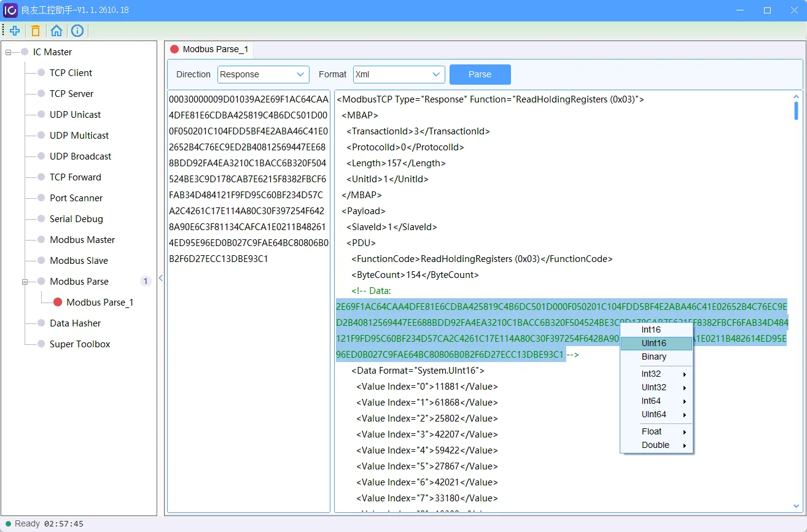Image resolution: width=807 pixels, height=532 pixels.
Task: Click the count badge beside Modbus Parse
Action: [x=146, y=282]
